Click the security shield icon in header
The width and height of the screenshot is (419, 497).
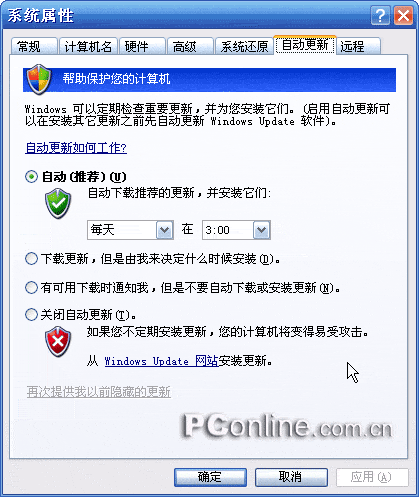click(39, 79)
